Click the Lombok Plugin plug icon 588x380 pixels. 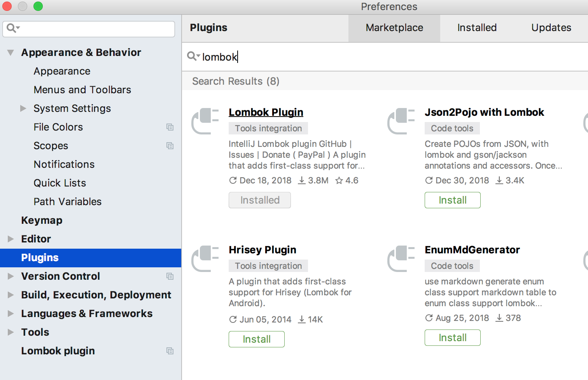(205, 121)
